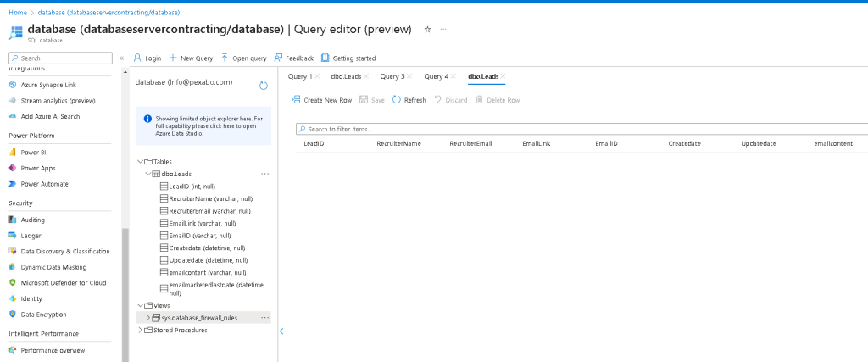Viewport: 868px width, 362px height.
Task: Click the Createdate column header
Action: (x=684, y=143)
